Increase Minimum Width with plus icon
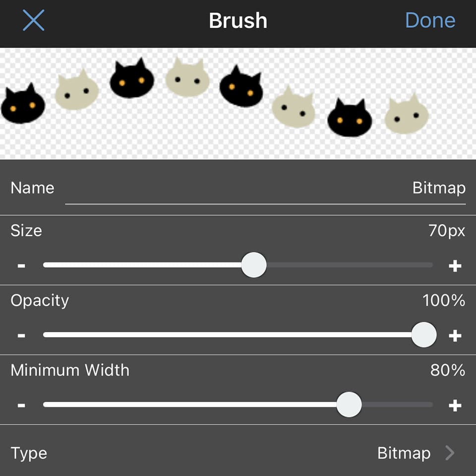 pos(455,406)
